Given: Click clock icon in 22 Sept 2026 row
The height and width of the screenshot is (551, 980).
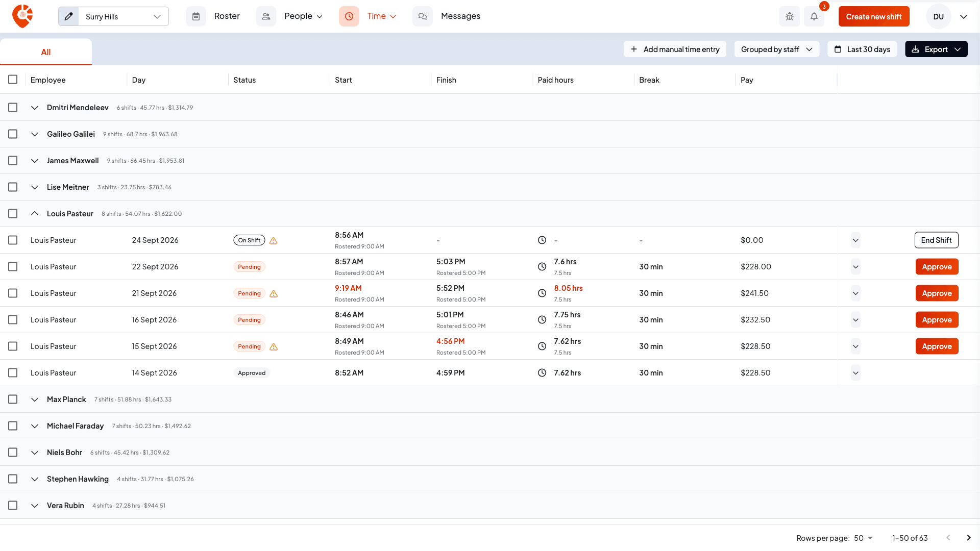Looking at the screenshot, I should (542, 267).
